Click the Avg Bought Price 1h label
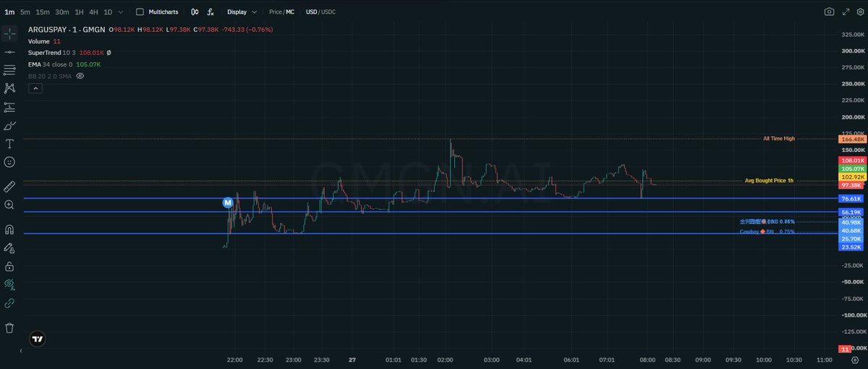Image resolution: width=868 pixels, height=369 pixels. 769,180
